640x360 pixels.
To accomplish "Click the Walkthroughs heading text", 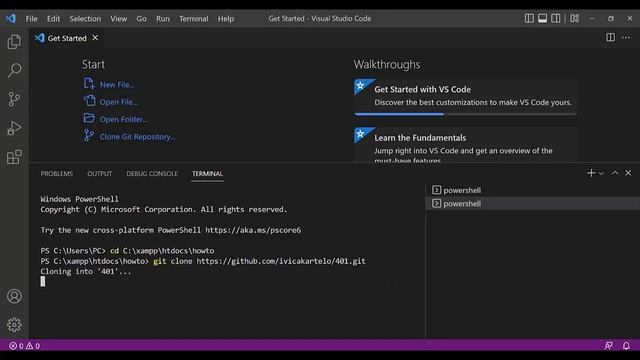I will coord(387,64).
